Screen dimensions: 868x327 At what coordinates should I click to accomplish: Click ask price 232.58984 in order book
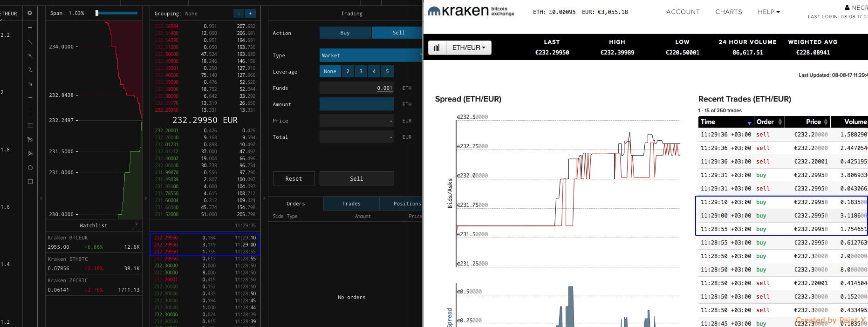(x=166, y=27)
